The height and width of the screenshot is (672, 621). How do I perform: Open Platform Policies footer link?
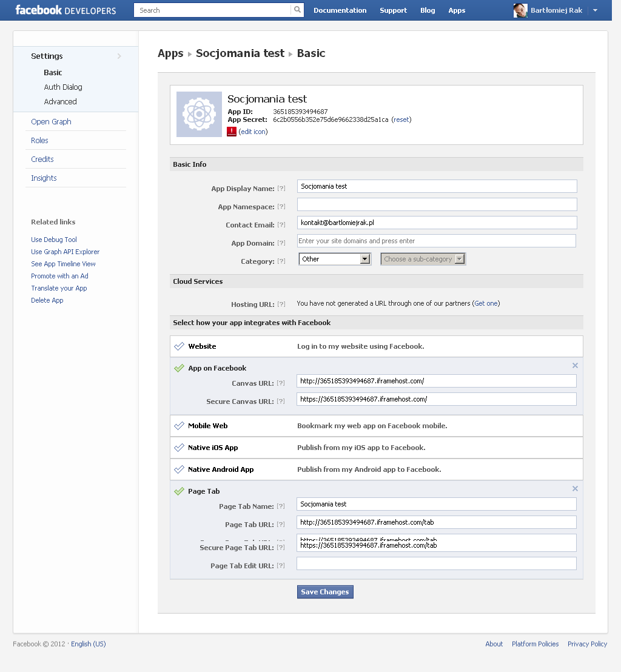[x=535, y=643]
